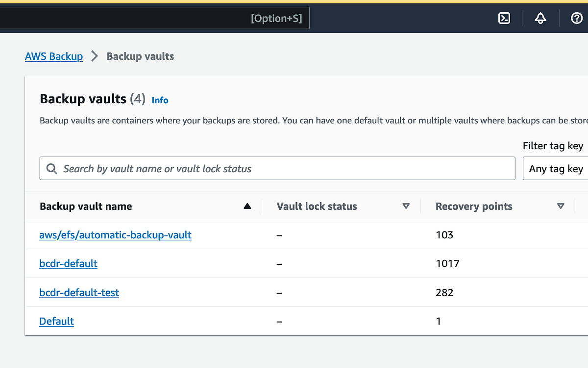This screenshot has width=588, height=368.
Task: Sort by Recovery points arrow
Action: pyautogui.click(x=561, y=207)
